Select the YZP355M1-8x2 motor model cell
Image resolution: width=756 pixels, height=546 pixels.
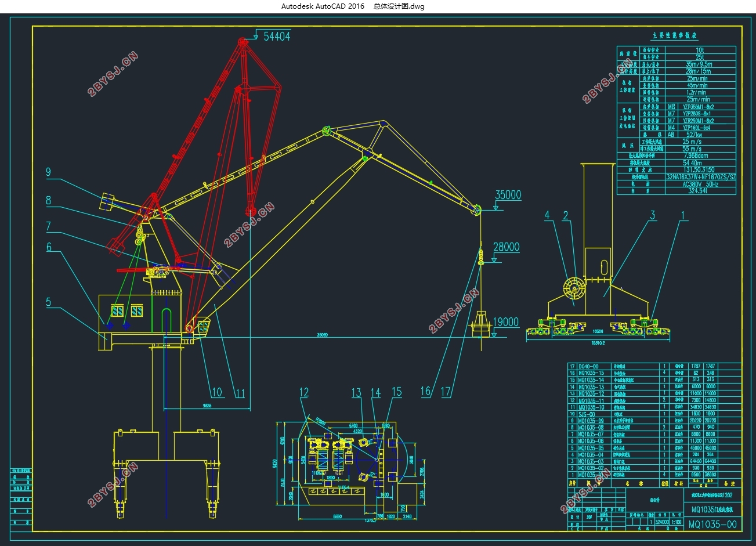pyautogui.click(x=699, y=107)
